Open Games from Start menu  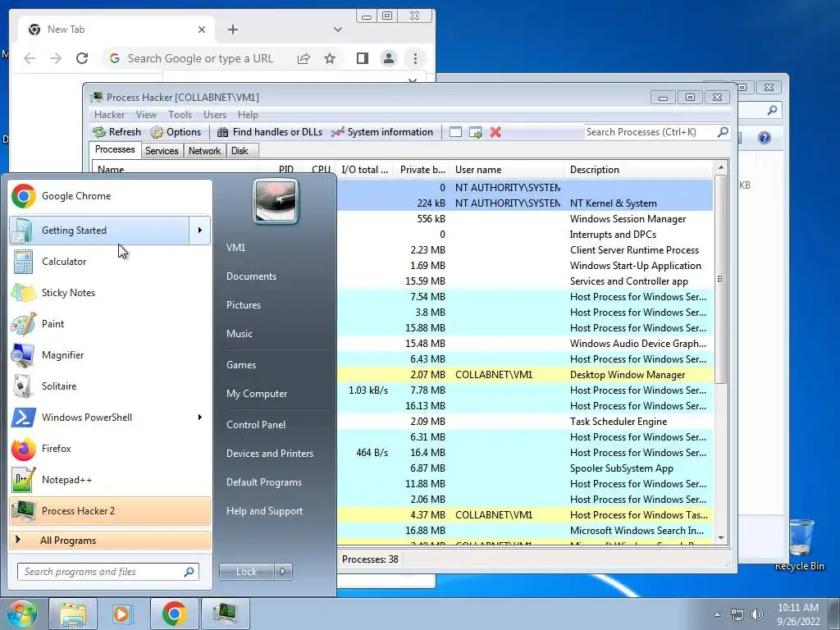(241, 365)
